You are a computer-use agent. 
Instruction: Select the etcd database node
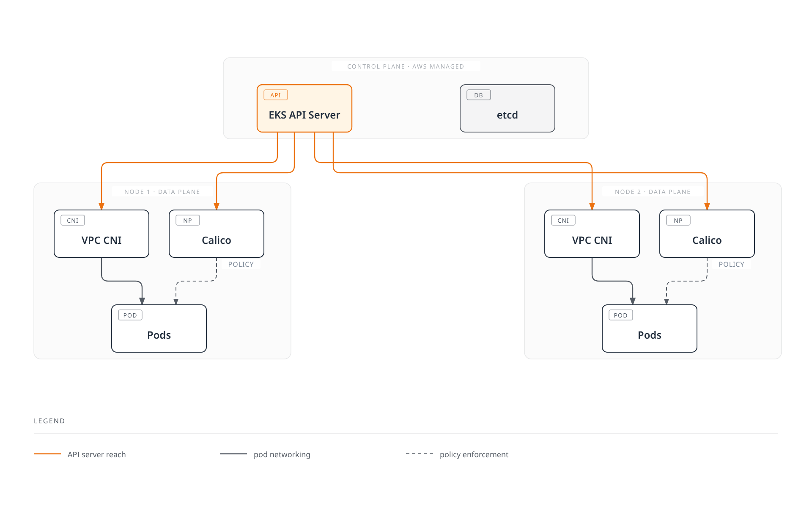507,108
